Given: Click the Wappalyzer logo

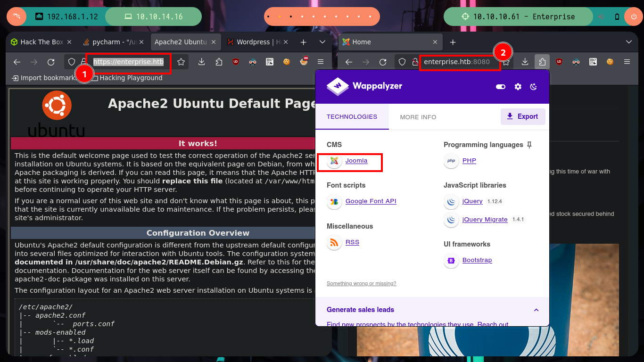Looking at the screenshot, I should [364, 87].
